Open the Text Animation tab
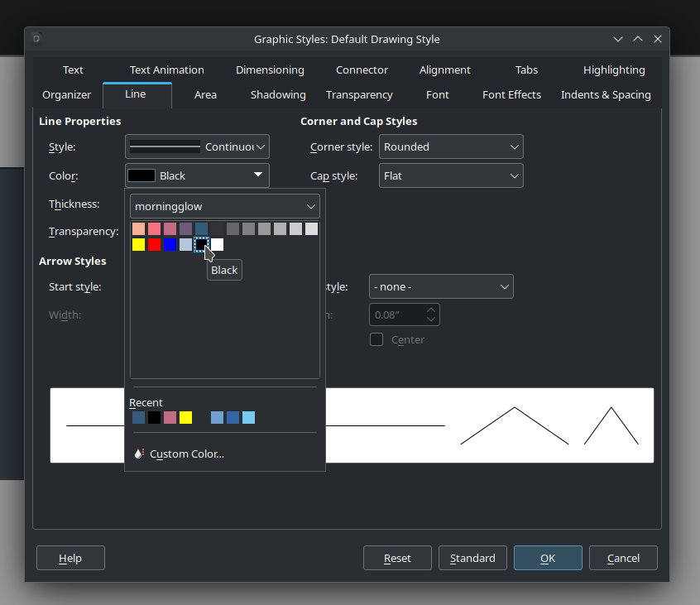The height and width of the screenshot is (605, 700). pyautogui.click(x=166, y=70)
